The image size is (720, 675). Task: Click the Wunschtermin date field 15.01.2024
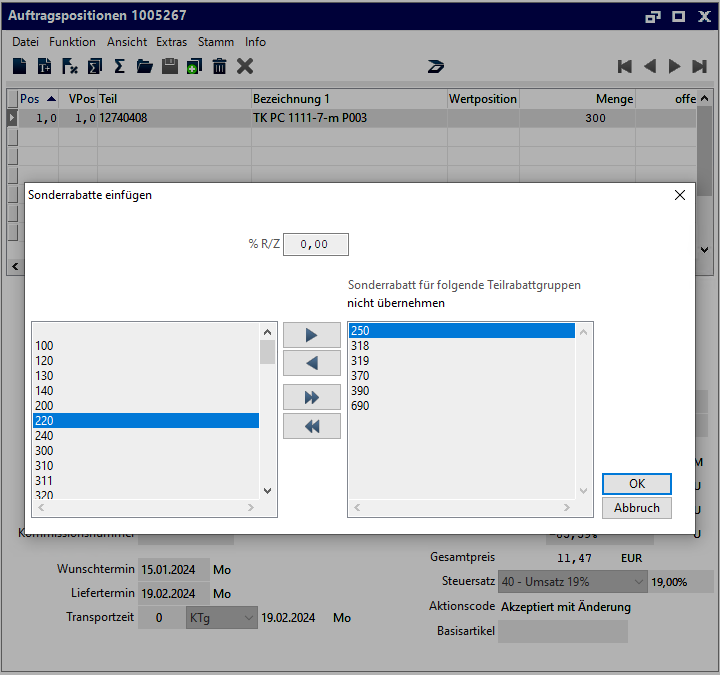[x=174, y=570]
